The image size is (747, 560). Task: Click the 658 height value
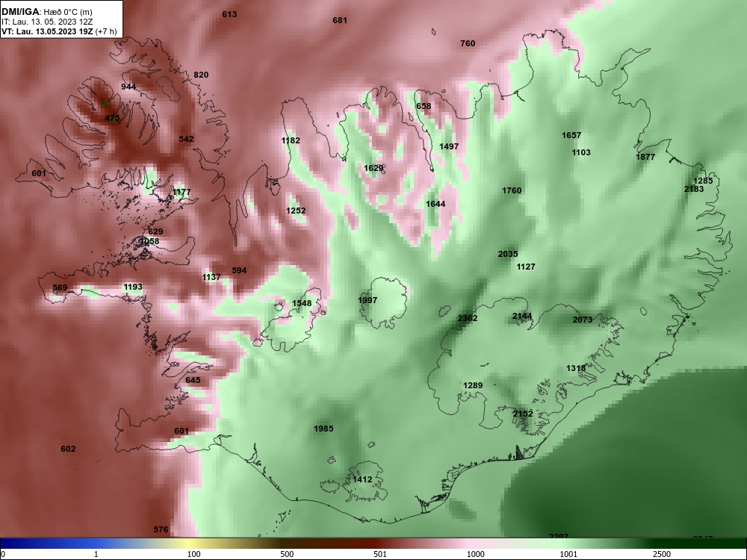(424, 106)
